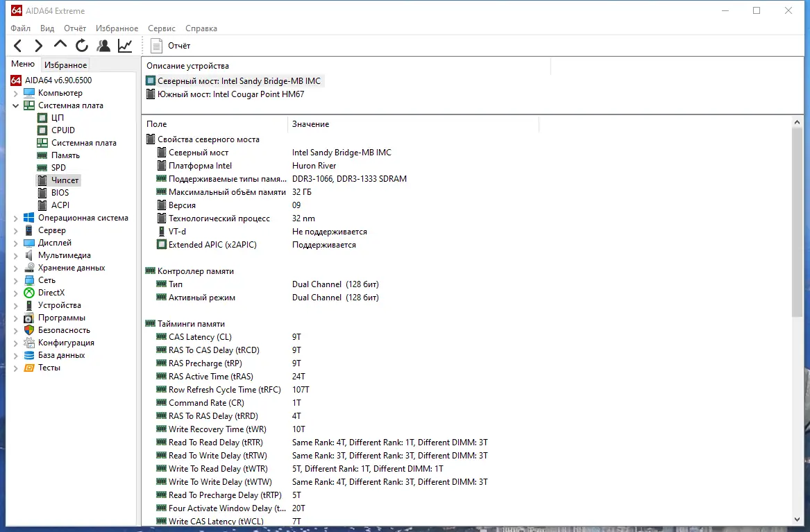
Task: Click the performance graph toolbar icon
Action: 125,45
